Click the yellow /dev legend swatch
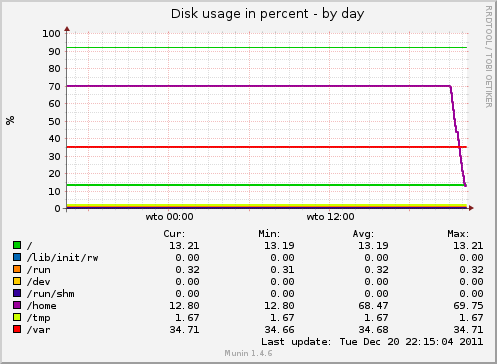Screen dimensions: 497x364 click(x=17, y=281)
